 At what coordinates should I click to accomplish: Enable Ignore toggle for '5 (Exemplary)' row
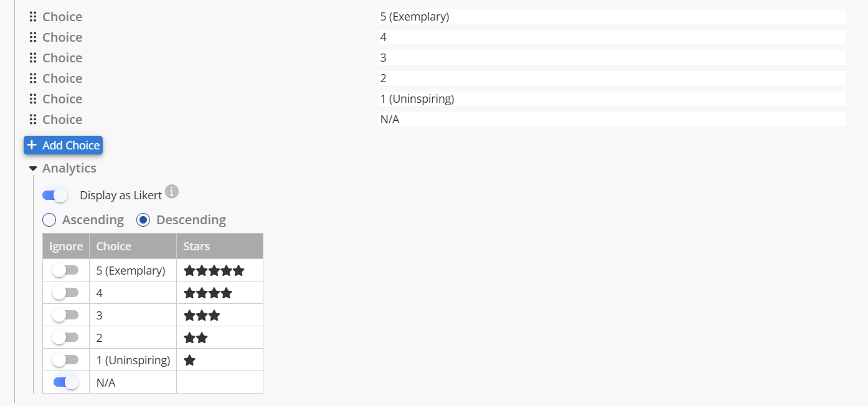tap(65, 270)
